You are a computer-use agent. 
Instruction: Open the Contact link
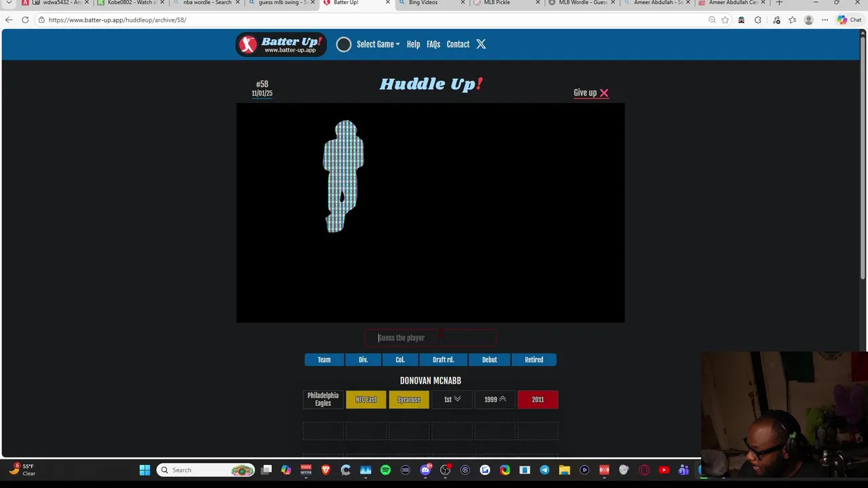coord(458,44)
